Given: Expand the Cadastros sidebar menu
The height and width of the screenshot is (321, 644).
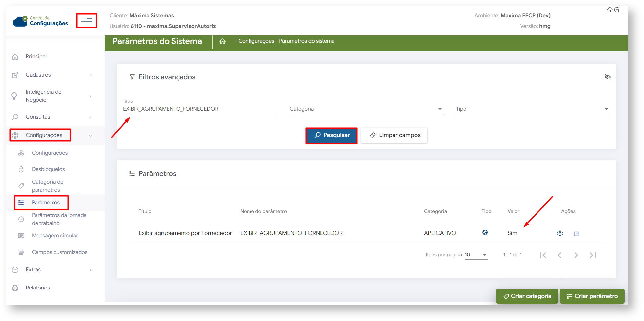Looking at the screenshot, I should tap(51, 75).
